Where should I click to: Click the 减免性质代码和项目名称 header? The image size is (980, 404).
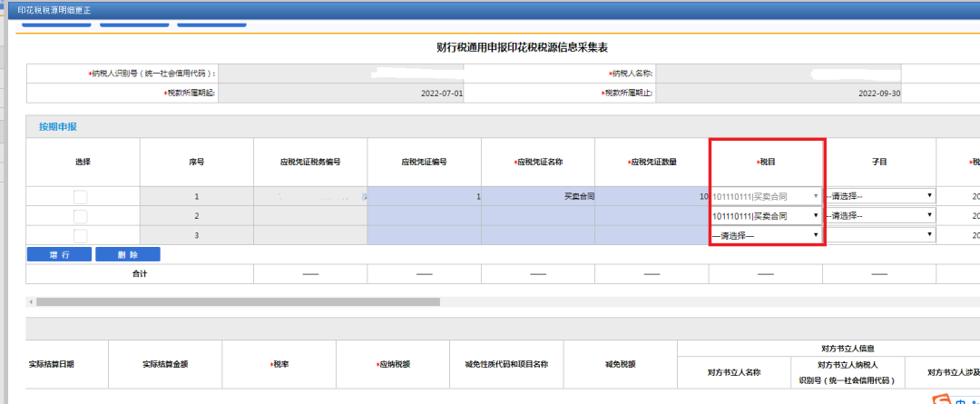506,364
